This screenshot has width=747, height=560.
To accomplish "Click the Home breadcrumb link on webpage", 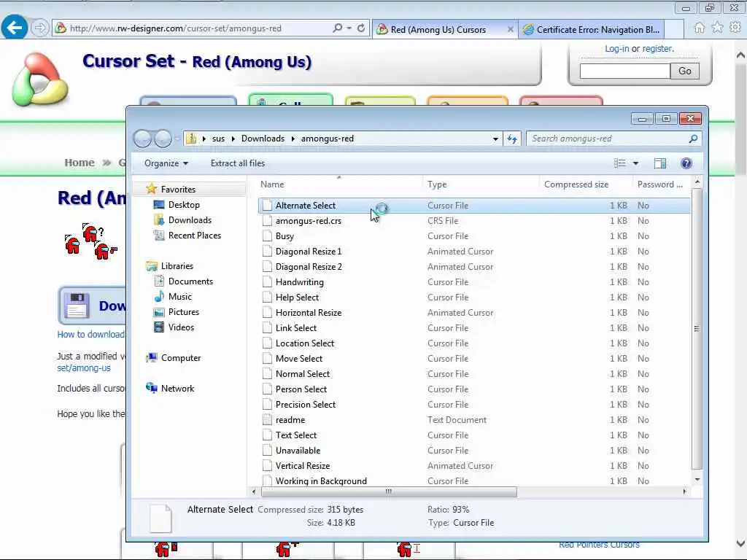I will (x=79, y=163).
